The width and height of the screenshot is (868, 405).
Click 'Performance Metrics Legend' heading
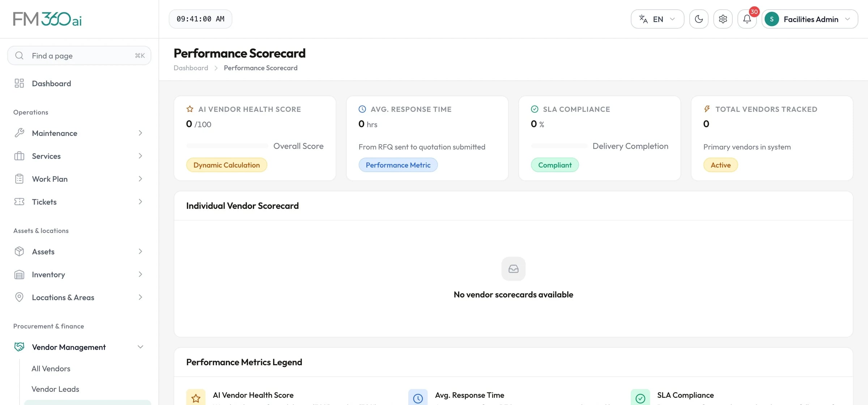point(244,362)
